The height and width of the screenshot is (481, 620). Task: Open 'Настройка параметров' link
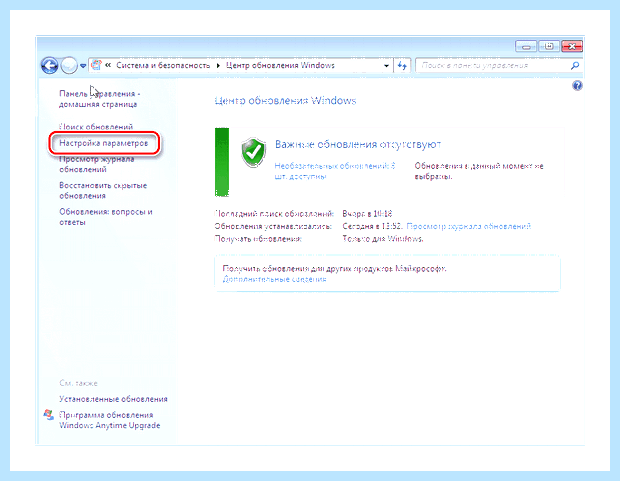point(104,143)
